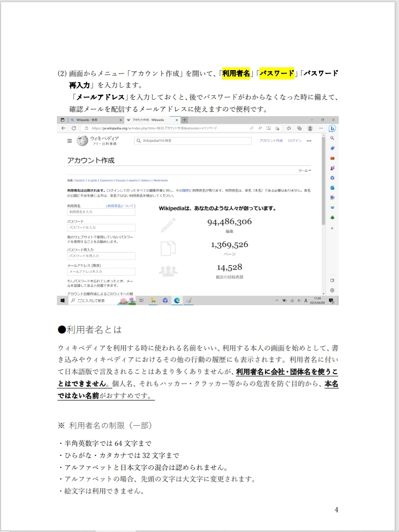This screenshot has height=532, width=399.
Task: Open Edge sidebar settings gear
Action: point(332,290)
